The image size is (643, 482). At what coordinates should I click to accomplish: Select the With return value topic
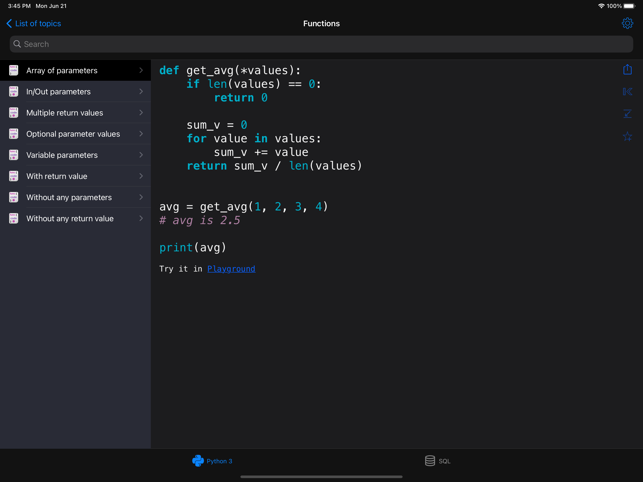[75, 176]
